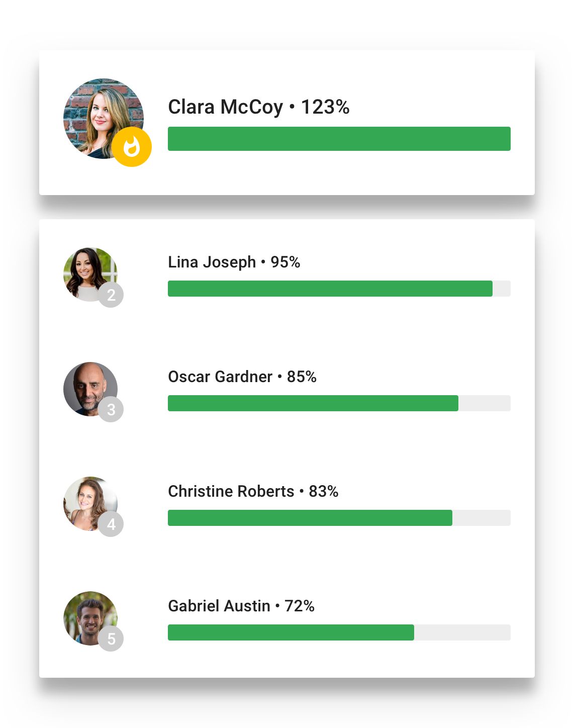This screenshot has height=728, width=575.
Task: Click the gray rank 3 badge
Action: (111, 409)
